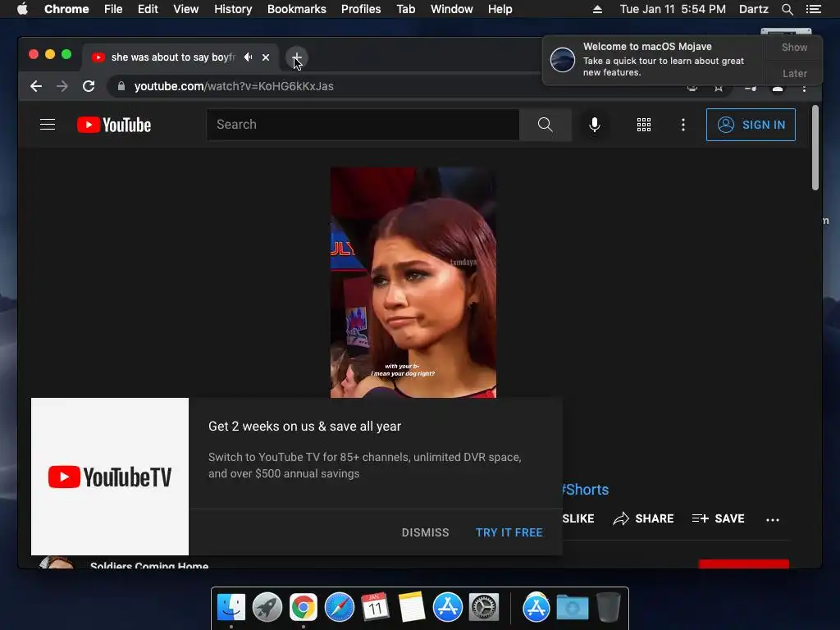Screen dimensions: 840x630
Task: Open the View menu
Action: coord(186,9)
